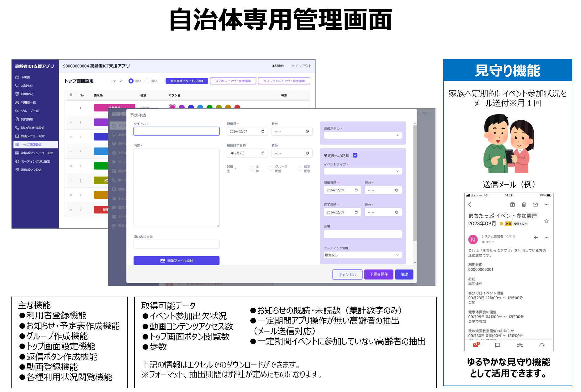Expand the ミーティングURL dropdown

(363, 255)
